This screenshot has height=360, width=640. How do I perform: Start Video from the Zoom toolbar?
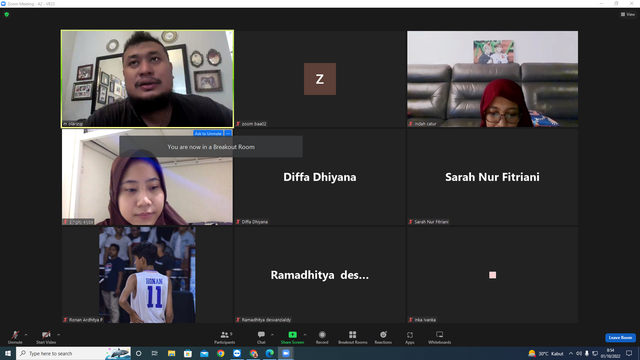pos(46,337)
